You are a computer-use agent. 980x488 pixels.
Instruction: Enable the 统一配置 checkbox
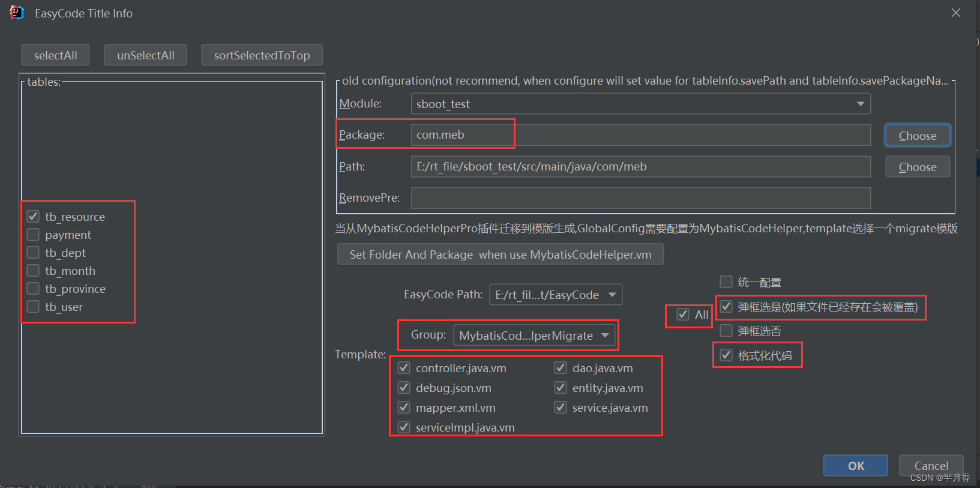[726, 282]
